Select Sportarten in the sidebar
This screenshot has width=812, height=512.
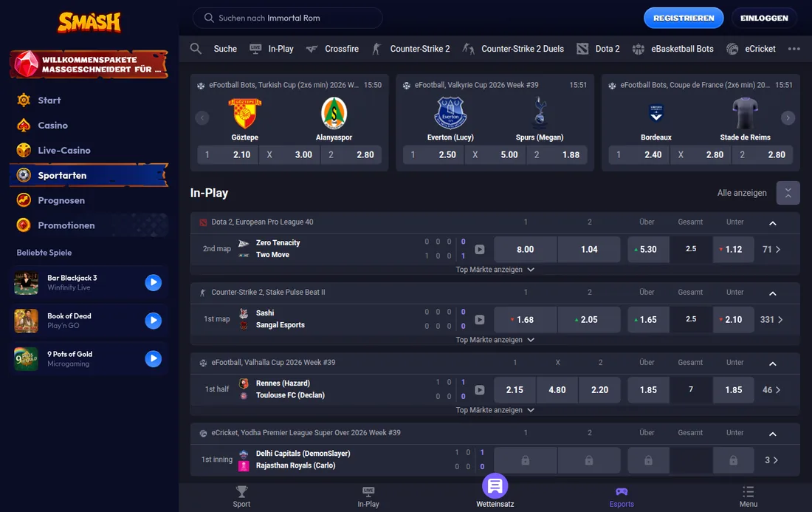89,175
